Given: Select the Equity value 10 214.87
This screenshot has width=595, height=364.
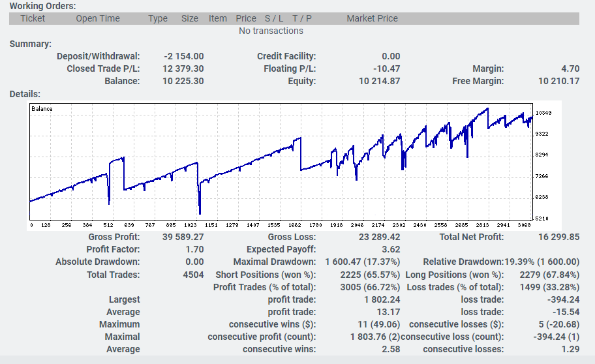Looking at the screenshot, I should pyautogui.click(x=379, y=81).
